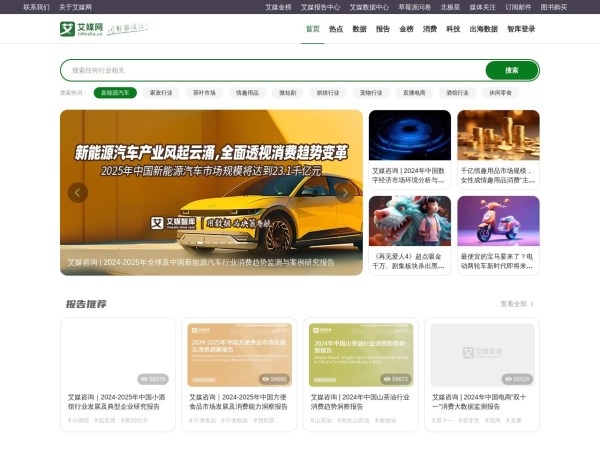This screenshot has height=450, width=600.
Task: Open the 2024山茶油 report cover
Action: tap(360, 355)
